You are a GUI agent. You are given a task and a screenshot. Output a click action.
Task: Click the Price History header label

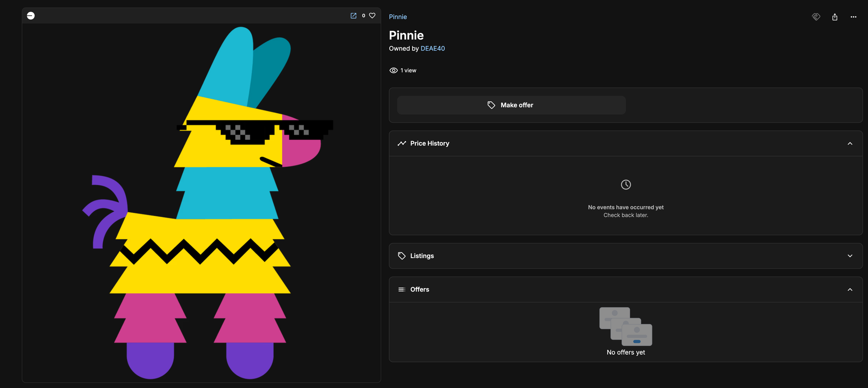430,143
